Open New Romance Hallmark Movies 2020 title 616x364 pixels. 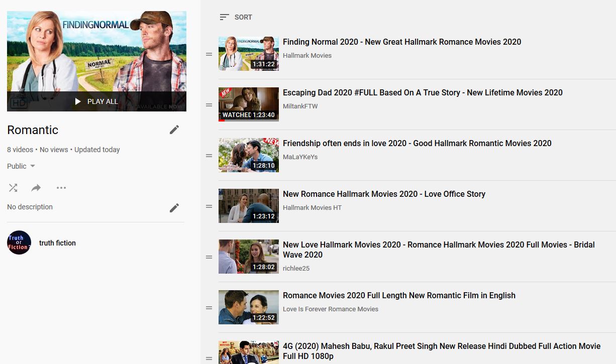pos(384,194)
